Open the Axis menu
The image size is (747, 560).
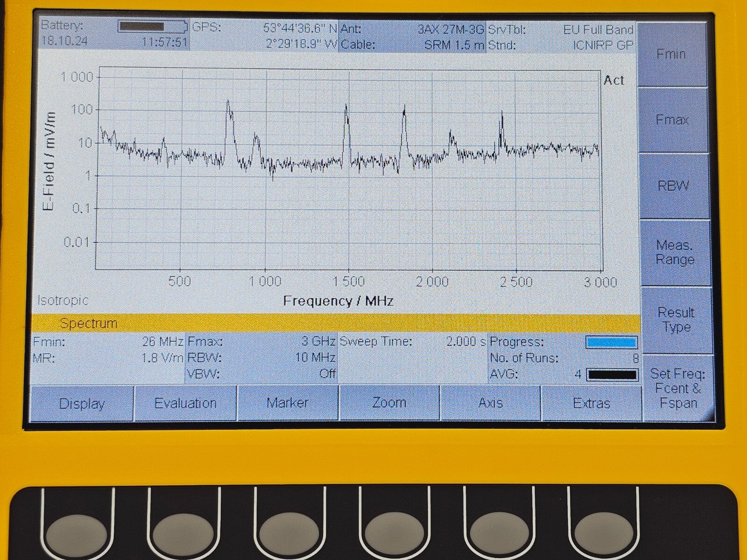[x=490, y=403]
